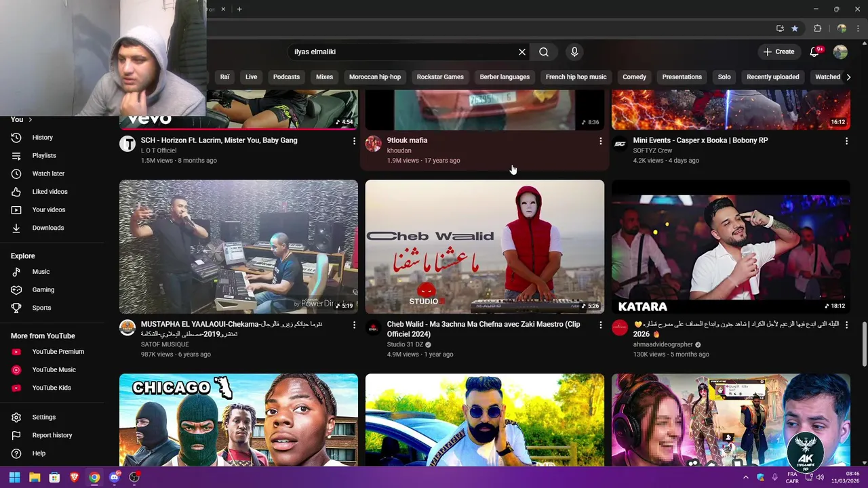This screenshot has width=868, height=488.
Task: Open options menu for Mini Events video
Action: (846, 141)
